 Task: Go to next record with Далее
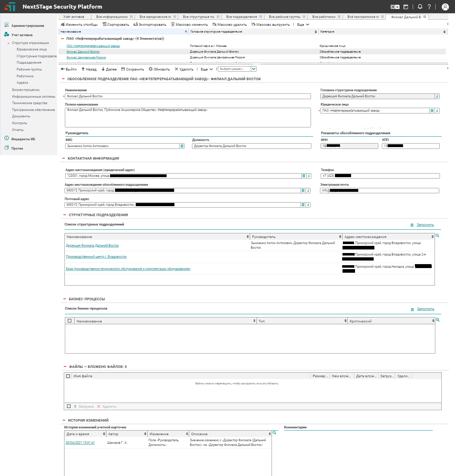coord(109,69)
